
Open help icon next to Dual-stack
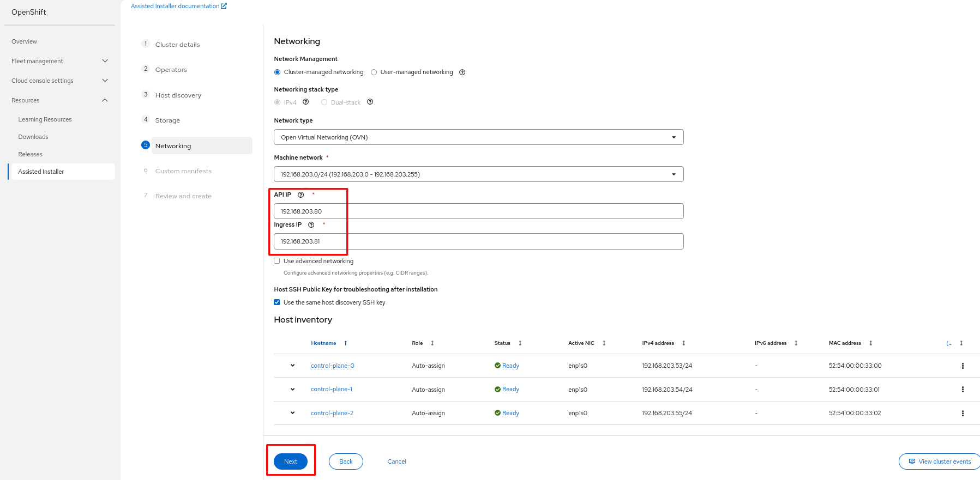click(x=370, y=102)
